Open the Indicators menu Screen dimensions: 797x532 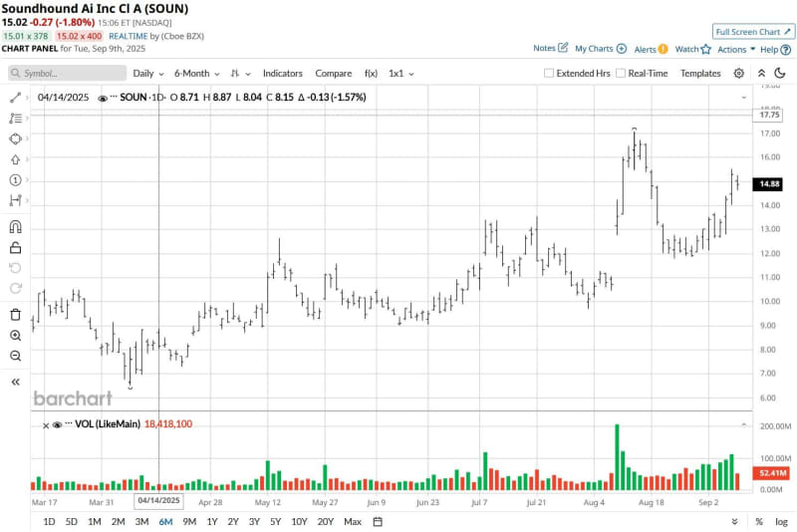tap(283, 73)
